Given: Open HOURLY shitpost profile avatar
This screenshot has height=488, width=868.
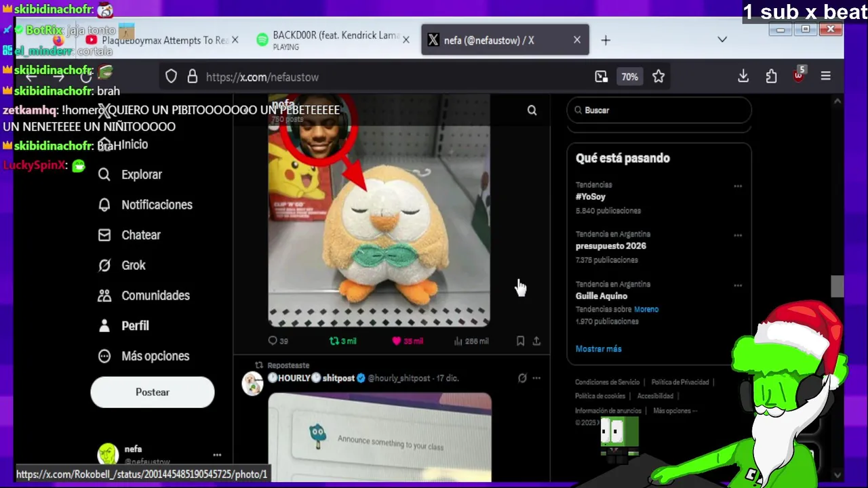Looking at the screenshot, I should tap(253, 384).
